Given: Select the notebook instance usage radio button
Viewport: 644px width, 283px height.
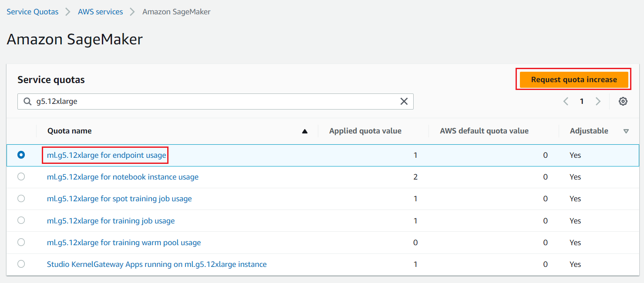Looking at the screenshot, I should coord(21,176).
